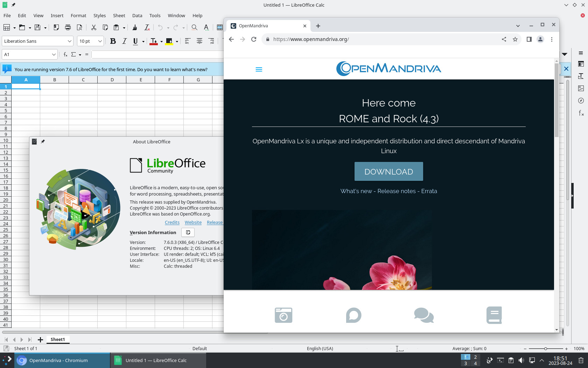Open the Data menu in Calc

pyautogui.click(x=137, y=15)
